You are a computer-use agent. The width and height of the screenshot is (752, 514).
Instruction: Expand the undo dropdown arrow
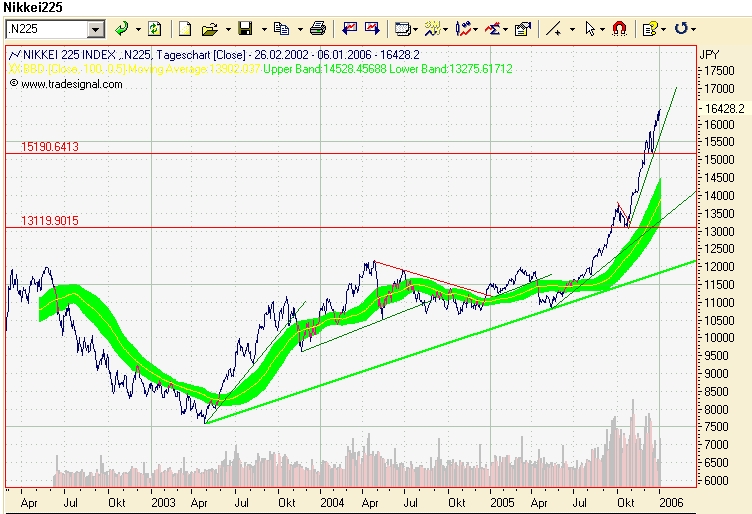pyautogui.click(x=693, y=30)
